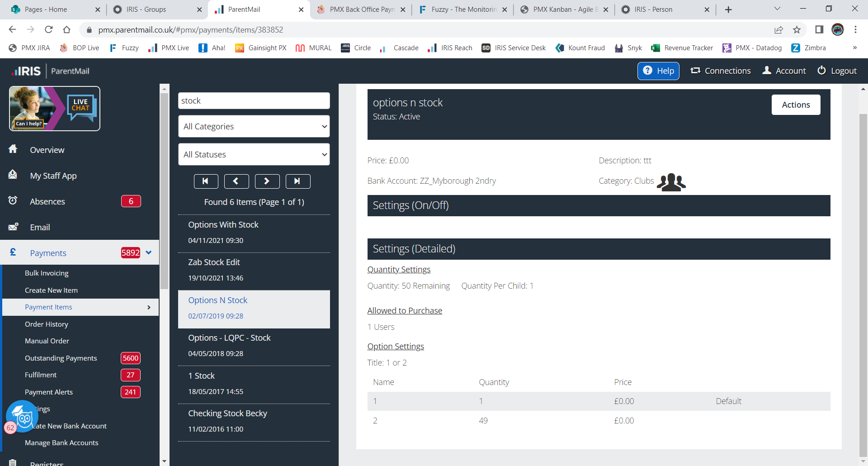Viewport: 868px width, 466px height.
Task: Click the Logout power icon
Action: coord(821,71)
